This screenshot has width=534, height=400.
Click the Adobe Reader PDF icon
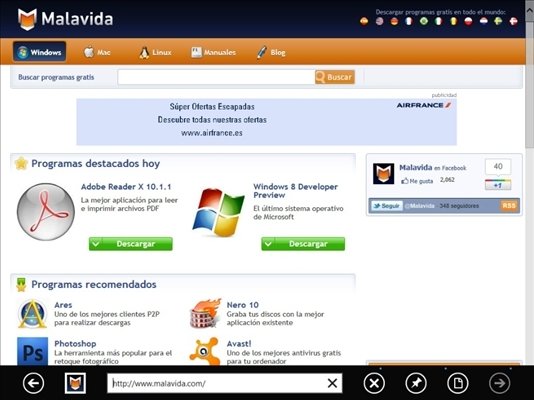46,212
